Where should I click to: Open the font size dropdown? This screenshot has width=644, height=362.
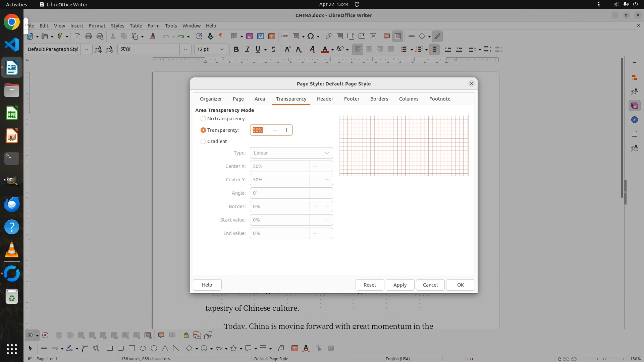[x=222, y=49]
